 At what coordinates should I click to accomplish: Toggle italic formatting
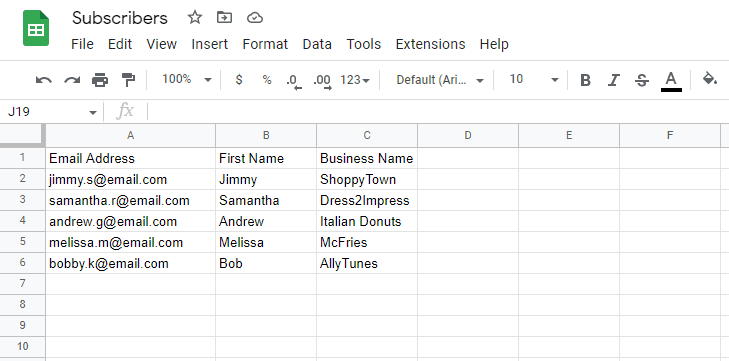click(614, 80)
